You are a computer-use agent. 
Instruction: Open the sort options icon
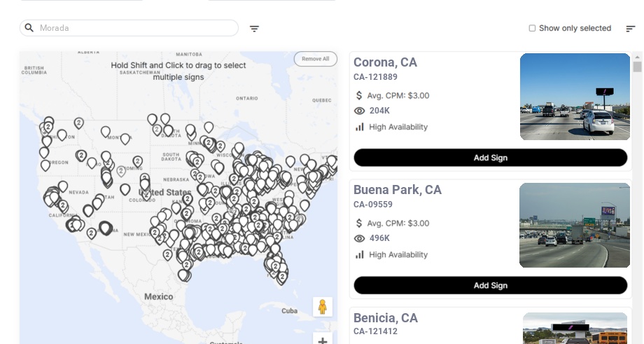pyautogui.click(x=630, y=29)
